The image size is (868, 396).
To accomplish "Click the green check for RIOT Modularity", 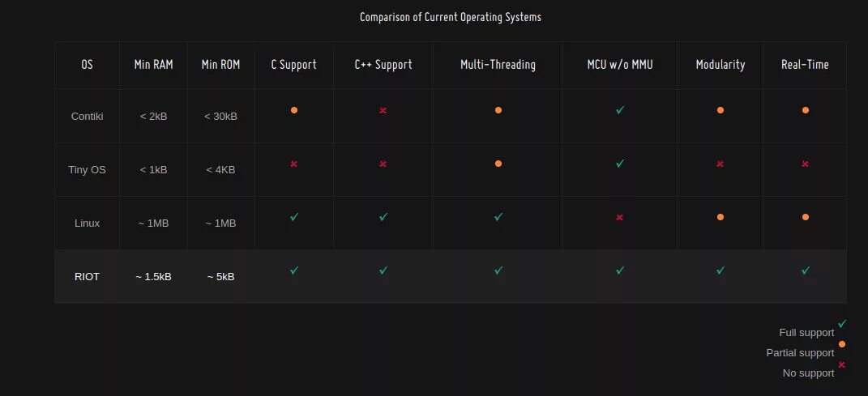I will 720,270.
